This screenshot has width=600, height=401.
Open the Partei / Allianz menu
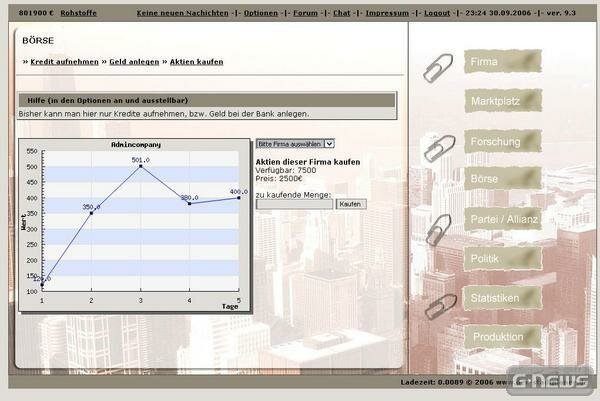point(503,219)
